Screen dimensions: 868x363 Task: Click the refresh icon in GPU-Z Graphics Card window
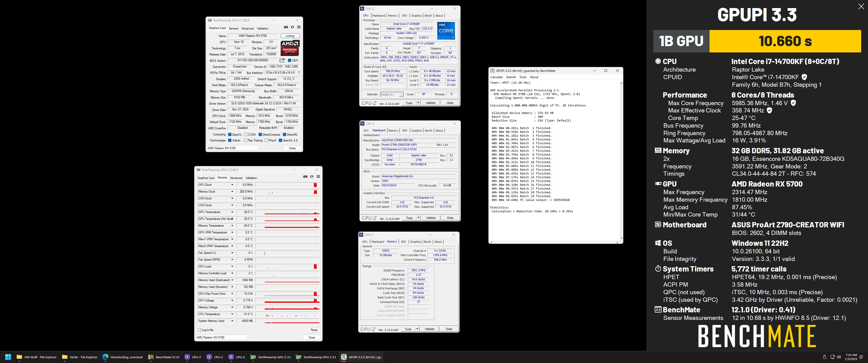click(x=292, y=27)
